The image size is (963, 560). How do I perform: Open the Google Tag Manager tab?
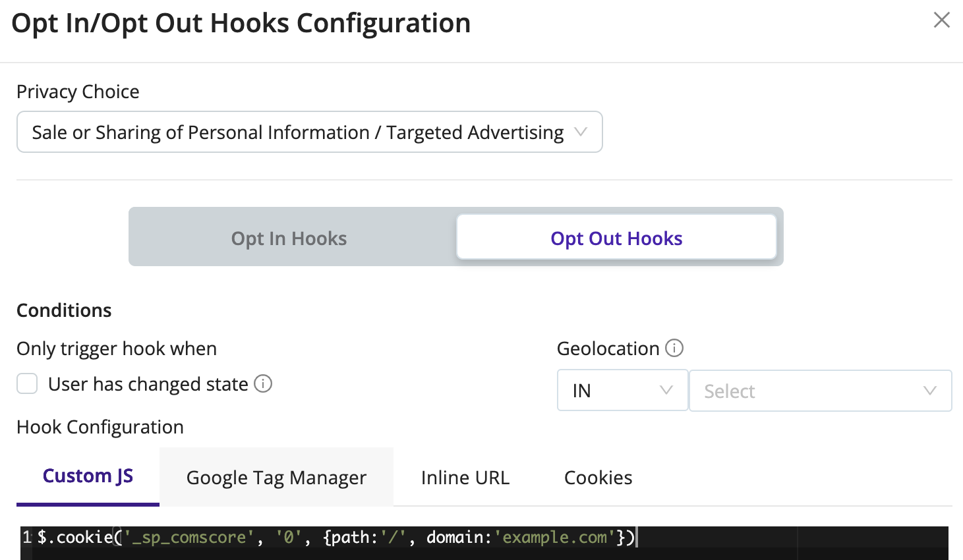tap(276, 477)
